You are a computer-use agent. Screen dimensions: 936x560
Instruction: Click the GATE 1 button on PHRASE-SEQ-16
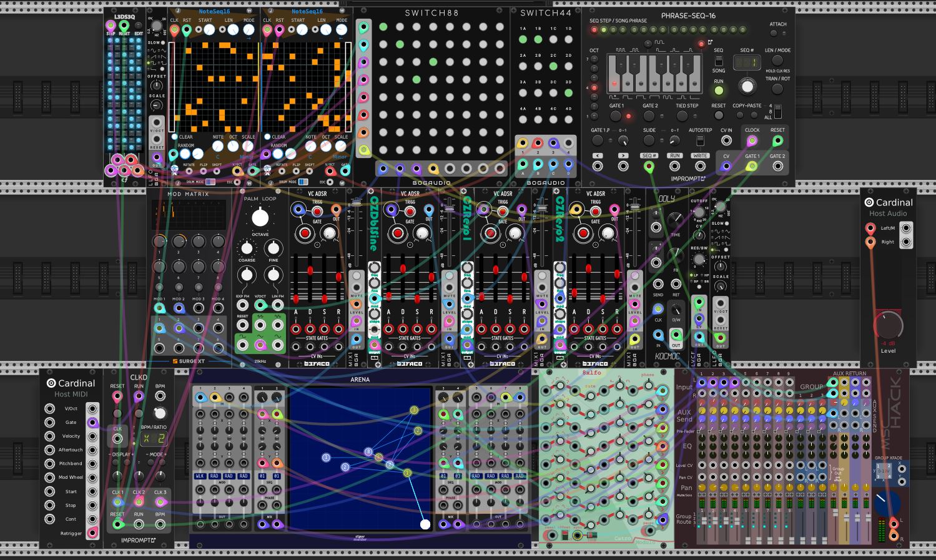pos(616,115)
